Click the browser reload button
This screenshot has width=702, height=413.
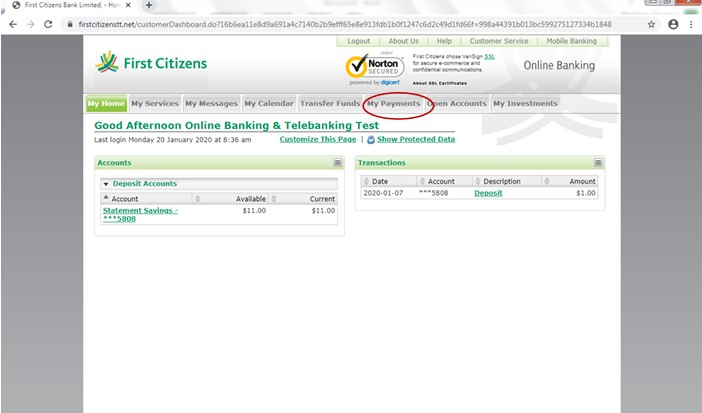(48, 24)
